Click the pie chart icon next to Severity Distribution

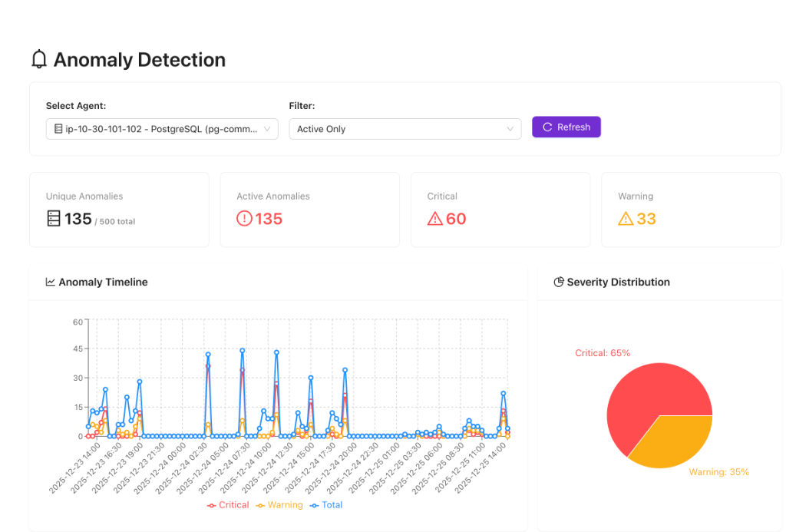click(560, 283)
